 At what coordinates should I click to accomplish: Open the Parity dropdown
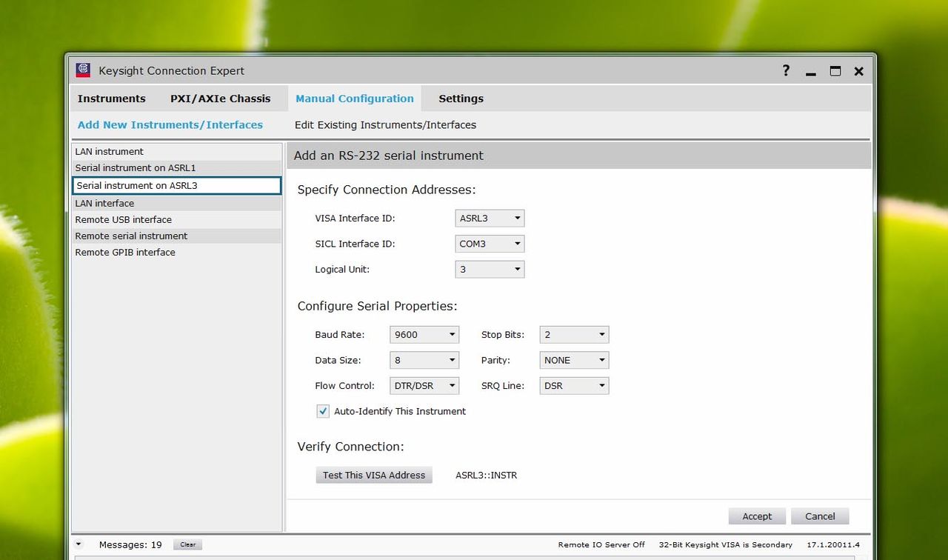574,360
